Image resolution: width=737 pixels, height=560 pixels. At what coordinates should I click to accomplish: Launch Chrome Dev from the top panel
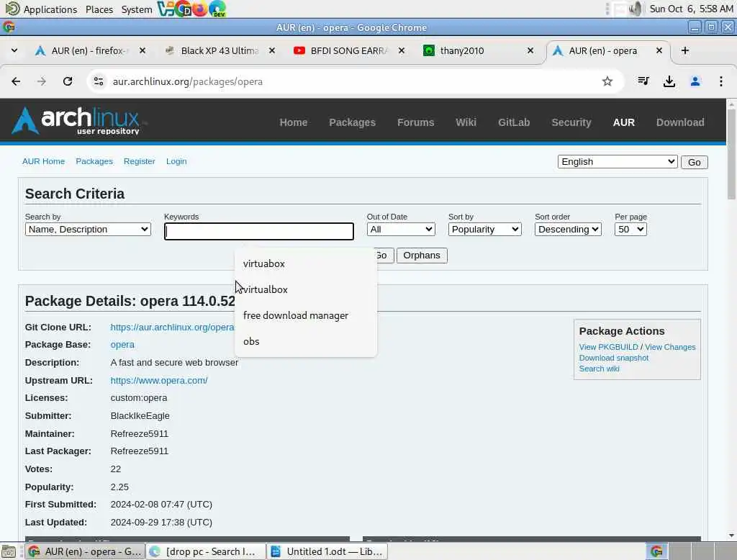pyautogui.click(x=182, y=9)
